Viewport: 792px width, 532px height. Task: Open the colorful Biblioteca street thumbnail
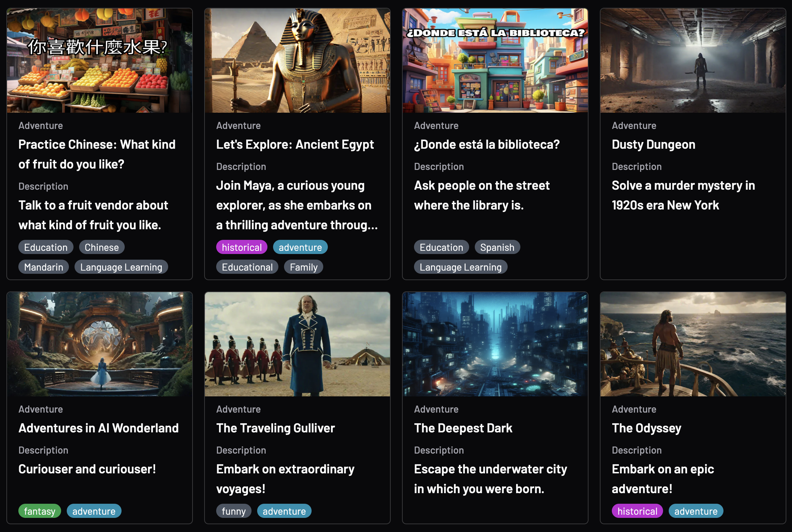(495, 60)
